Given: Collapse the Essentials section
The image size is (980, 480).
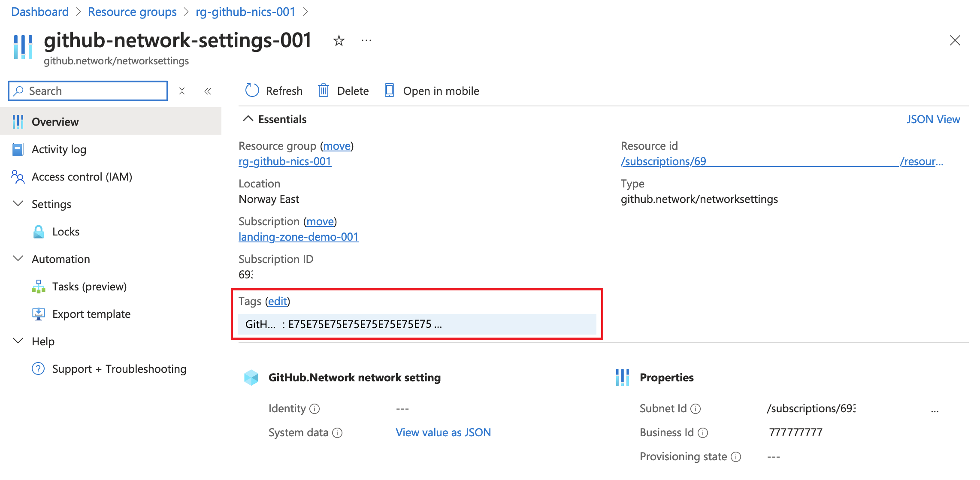Looking at the screenshot, I should coord(248,119).
